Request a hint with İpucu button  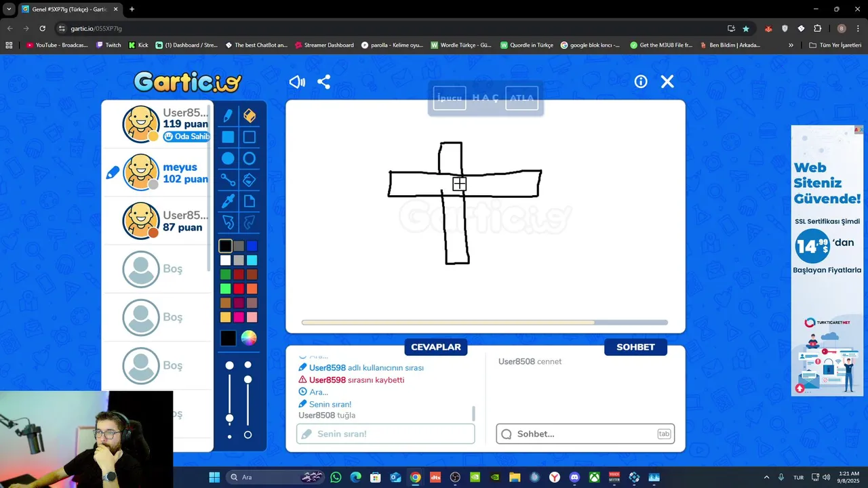point(450,98)
